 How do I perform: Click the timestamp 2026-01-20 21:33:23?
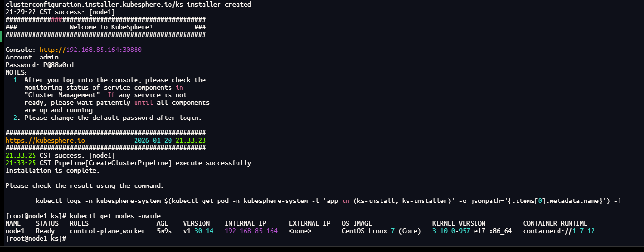coord(170,140)
